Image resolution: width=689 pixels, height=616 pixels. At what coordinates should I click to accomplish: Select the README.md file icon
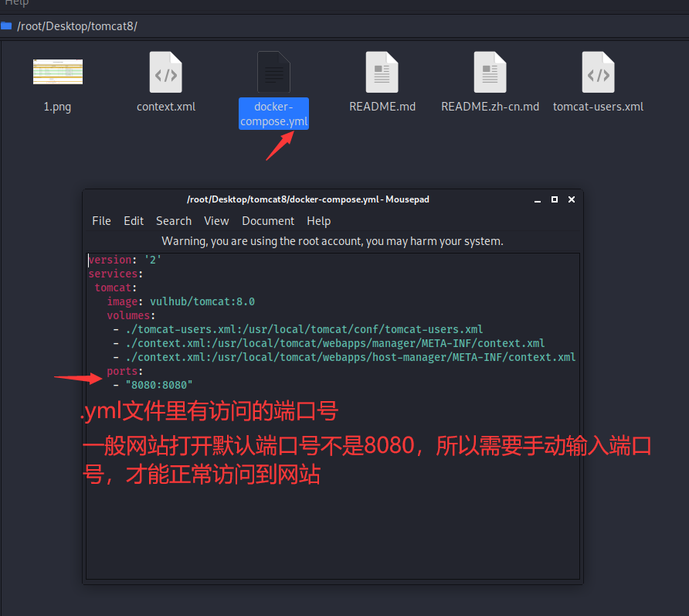[x=382, y=72]
